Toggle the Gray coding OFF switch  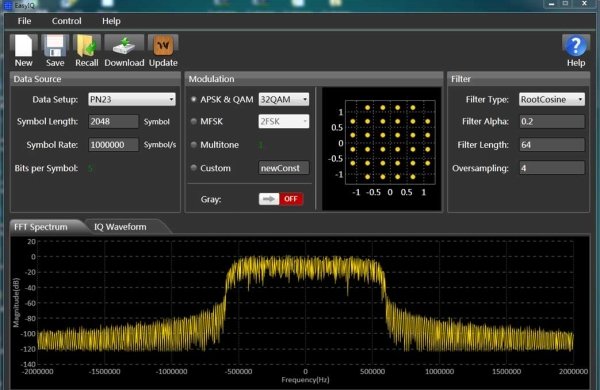(281, 199)
